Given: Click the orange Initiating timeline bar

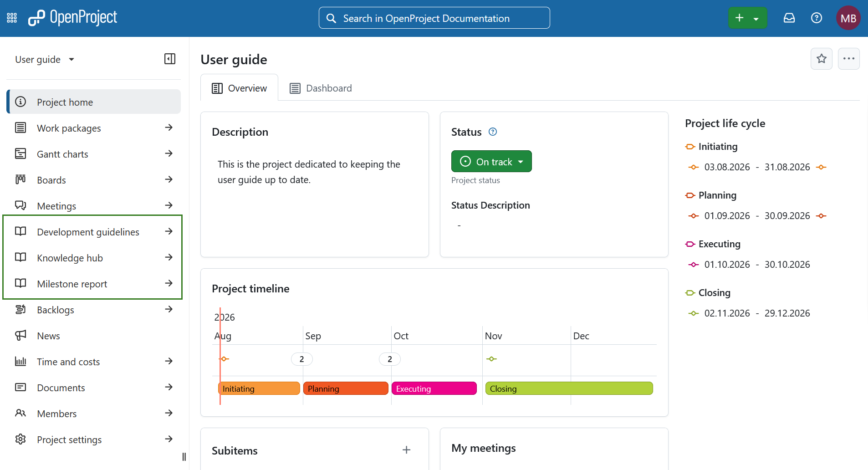Looking at the screenshot, I should [x=259, y=388].
